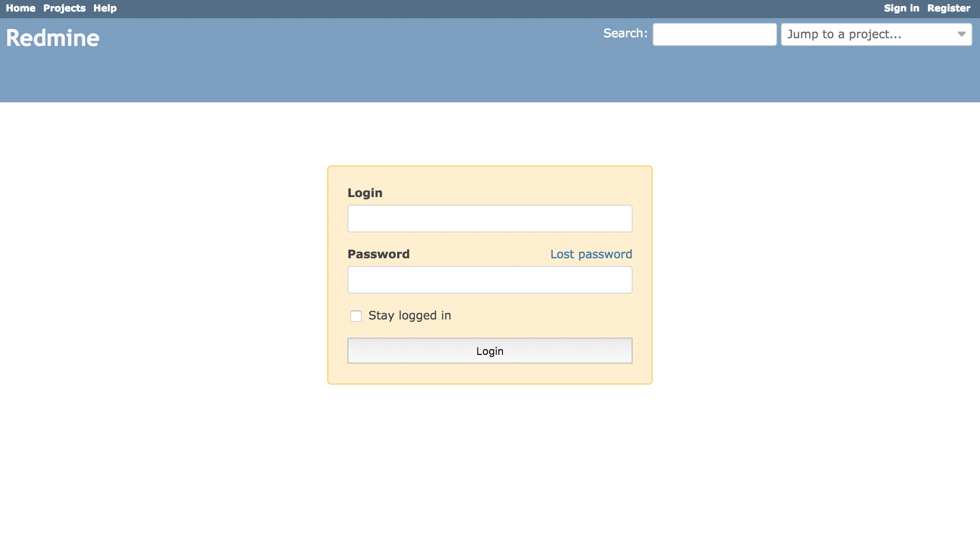Click the Login username input field

click(x=490, y=218)
